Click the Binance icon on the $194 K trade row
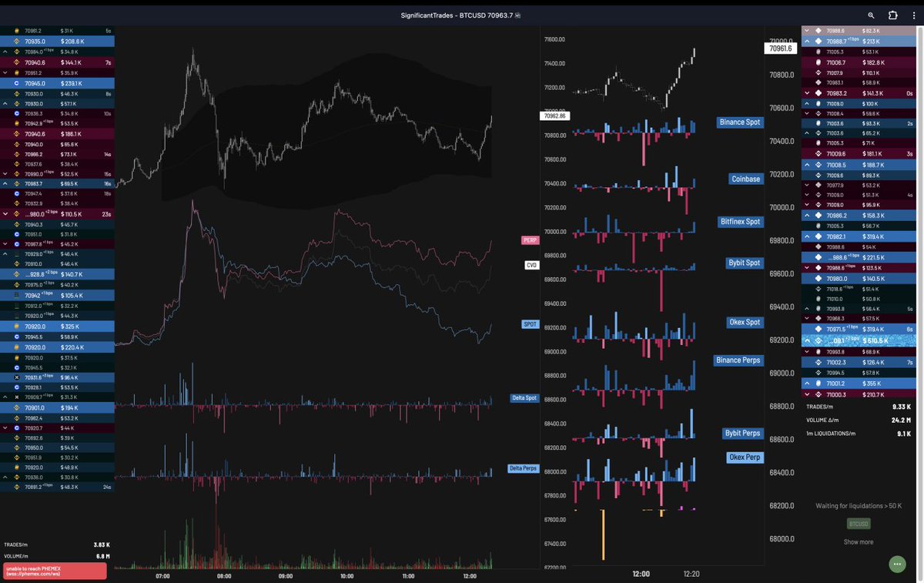This screenshot has width=924, height=583. pos(17,407)
